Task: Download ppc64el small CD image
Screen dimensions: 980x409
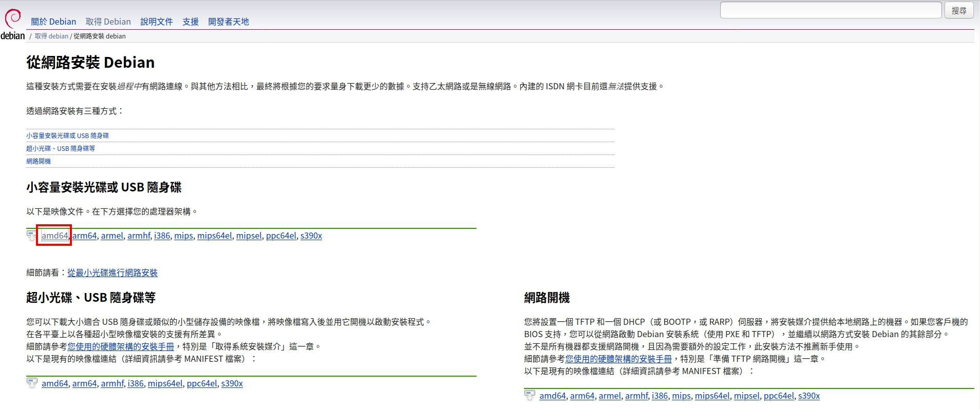Action: click(281, 236)
